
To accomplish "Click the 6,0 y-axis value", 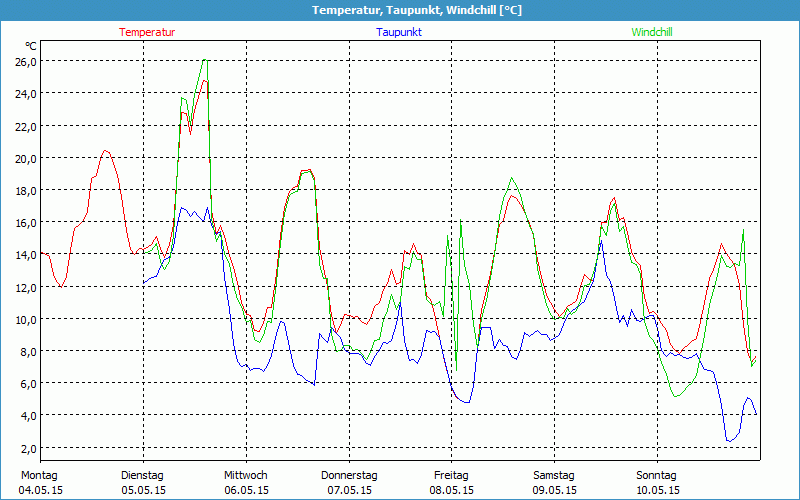I will coord(28,384).
